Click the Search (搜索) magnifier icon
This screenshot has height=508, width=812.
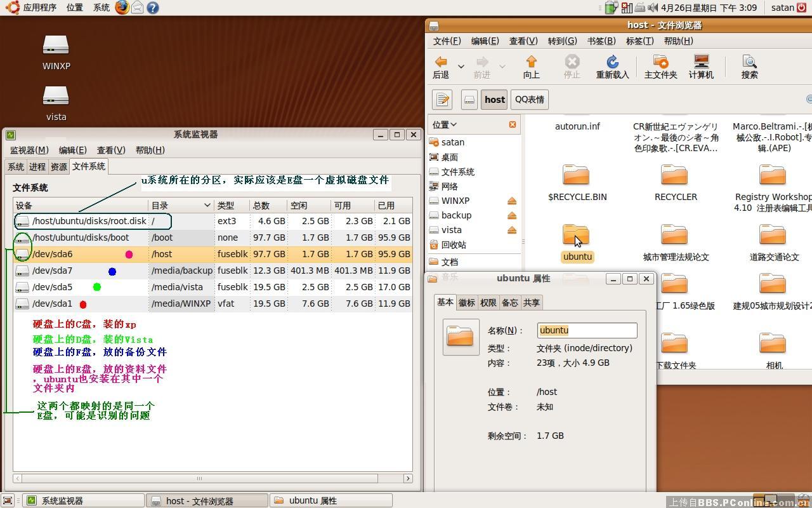pos(749,62)
